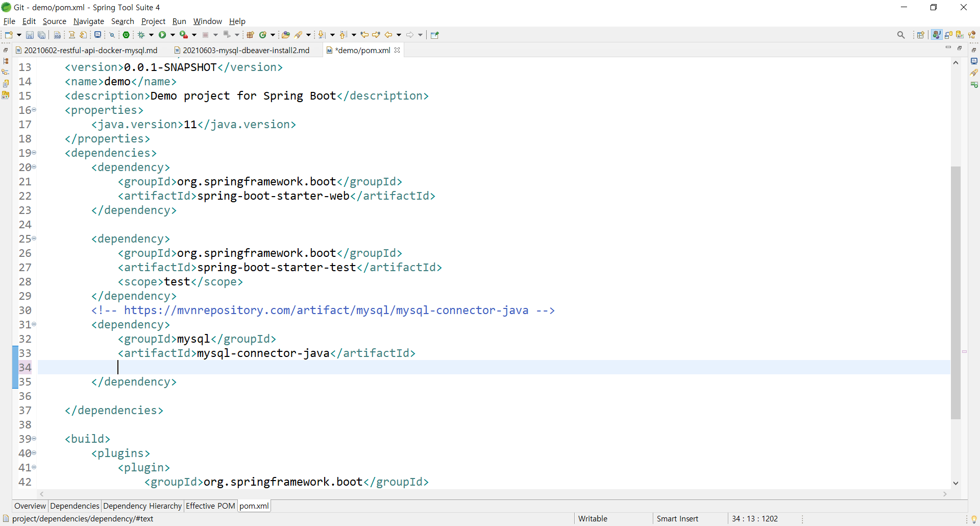Image resolution: width=980 pixels, height=526 pixels.
Task: Click the Save All icon
Action: click(42, 35)
